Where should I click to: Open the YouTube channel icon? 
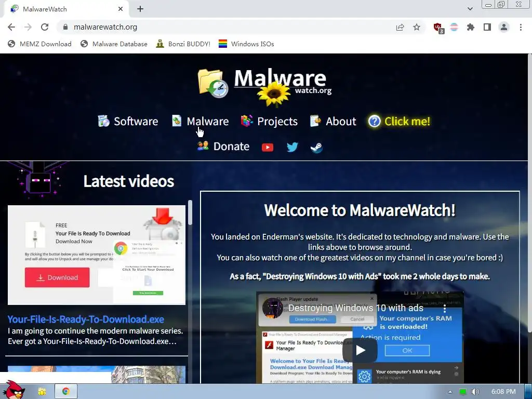(268, 147)
